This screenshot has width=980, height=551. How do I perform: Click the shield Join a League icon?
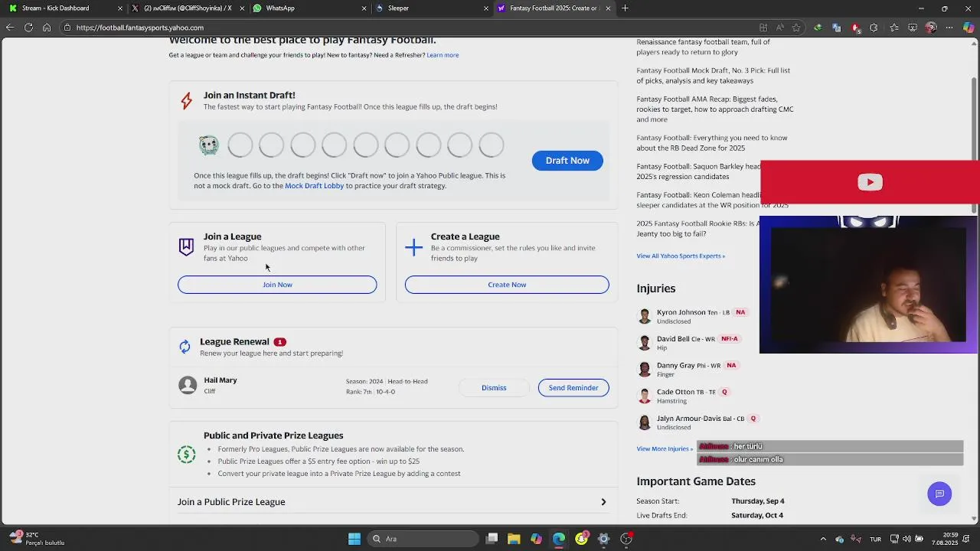186,246
